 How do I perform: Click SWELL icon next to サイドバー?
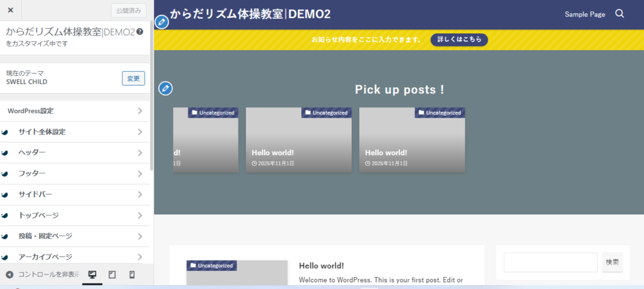pos(5,195)
